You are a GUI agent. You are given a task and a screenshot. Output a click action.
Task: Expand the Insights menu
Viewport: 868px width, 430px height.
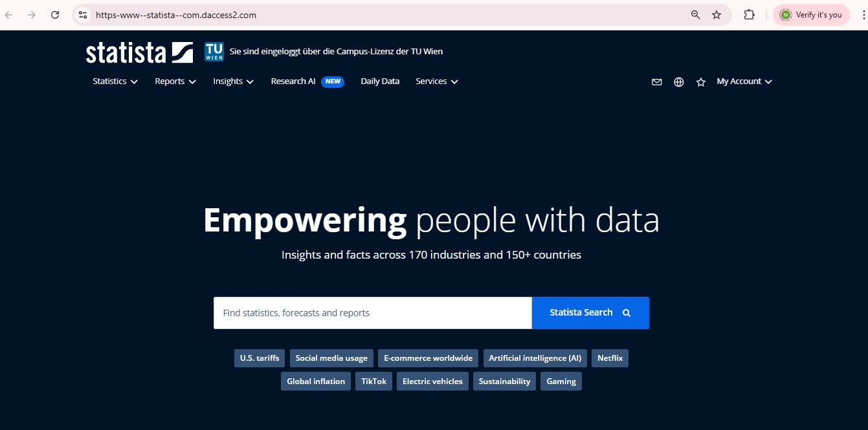(234, 81)
